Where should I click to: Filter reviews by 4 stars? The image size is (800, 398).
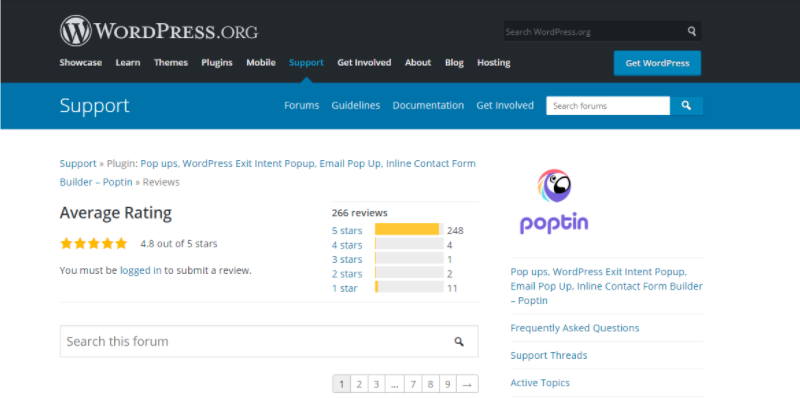347,245
